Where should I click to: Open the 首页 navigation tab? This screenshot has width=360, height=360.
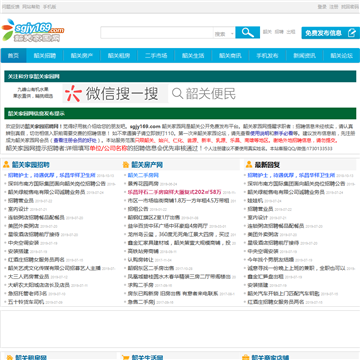(x=13, y=56)
